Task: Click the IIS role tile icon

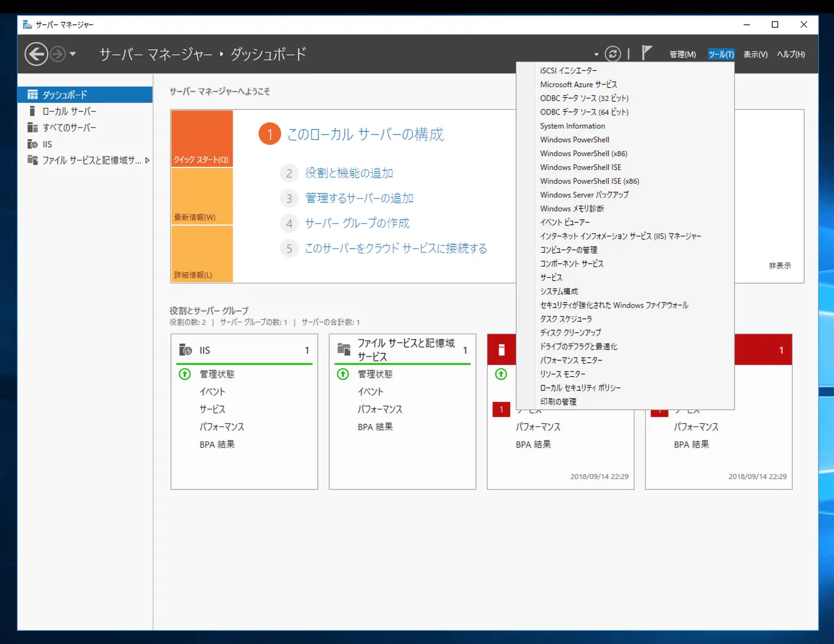Action: tap(184, 349)
